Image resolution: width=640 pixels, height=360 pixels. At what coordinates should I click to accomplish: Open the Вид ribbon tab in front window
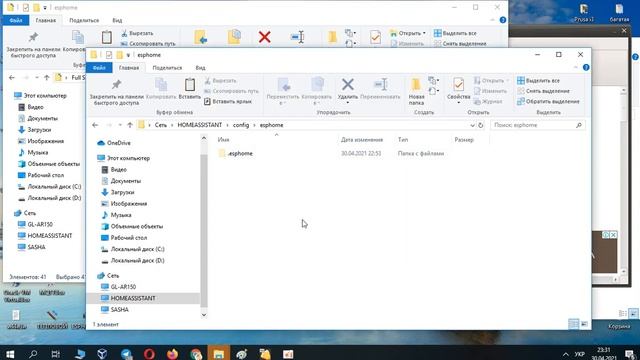point(200,68)
